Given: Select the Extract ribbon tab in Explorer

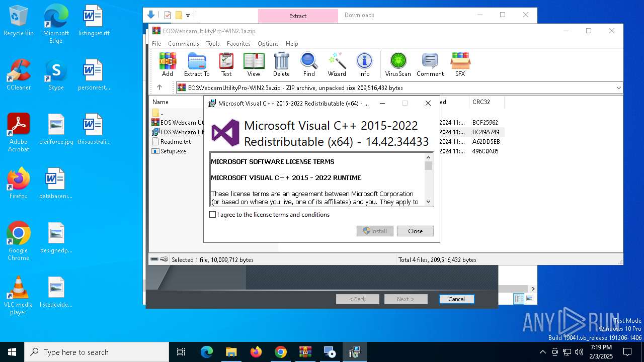Looking at the screenshot, I should pos(298,16).
